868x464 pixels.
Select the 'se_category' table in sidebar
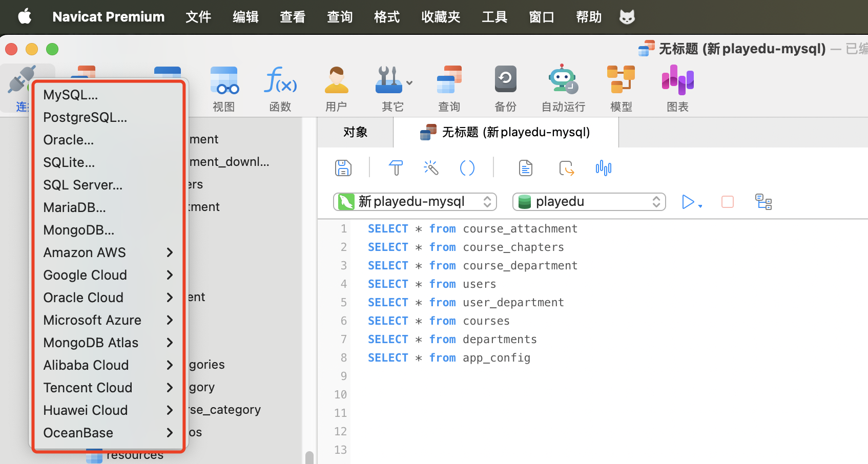pyautogui.click(x=224, y=410)
